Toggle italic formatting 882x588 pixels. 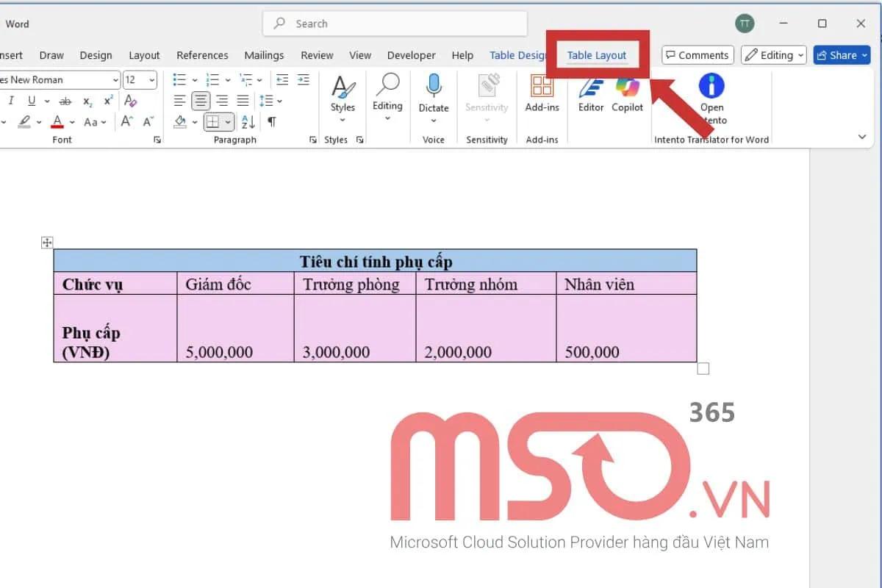(11, 101)
